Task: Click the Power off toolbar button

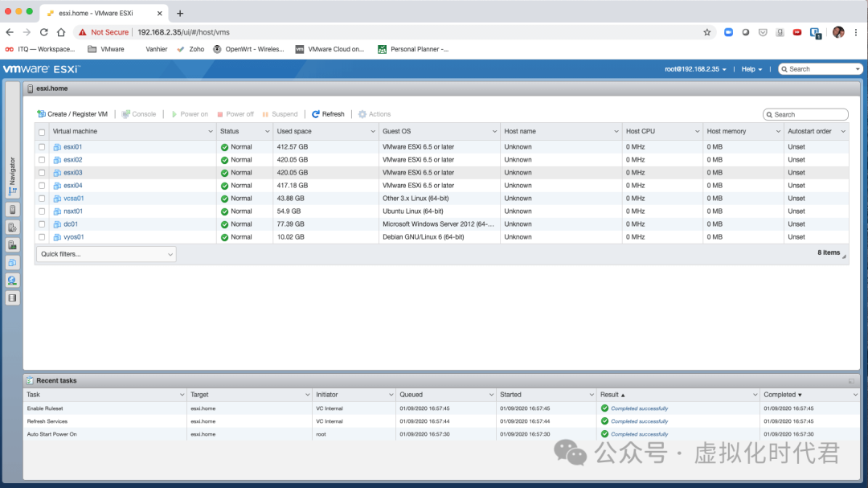Action: coord(235,114)
